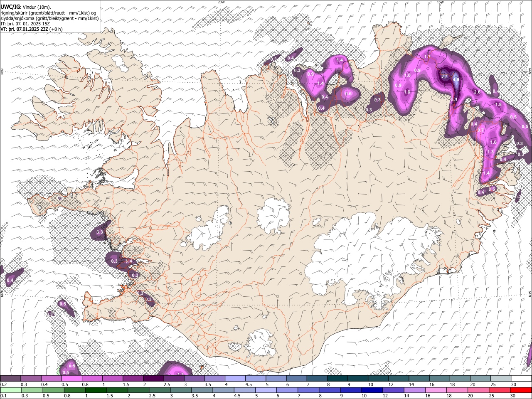Image resolution: width=532 pixels, height=399 pixels.
Task: Select the orchid 0.4 swatch in snow legend
Action: [51, 379]
